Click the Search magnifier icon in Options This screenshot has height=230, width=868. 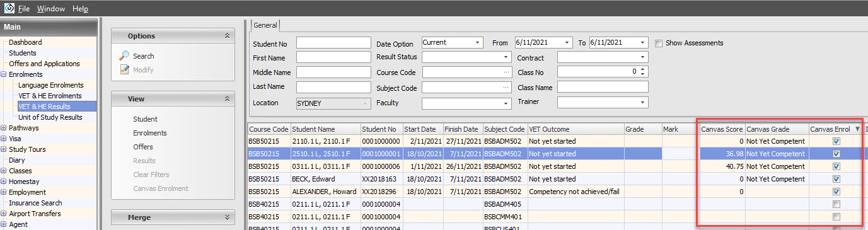click(124, 56)
